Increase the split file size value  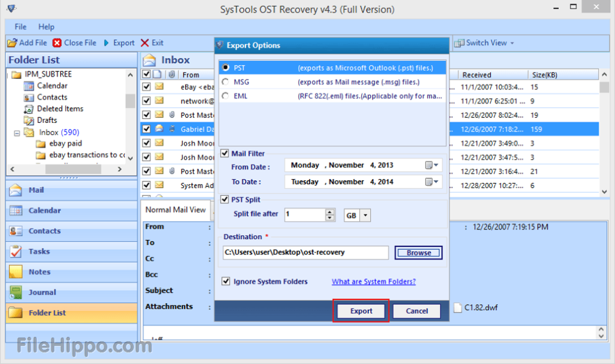[330, 212]
